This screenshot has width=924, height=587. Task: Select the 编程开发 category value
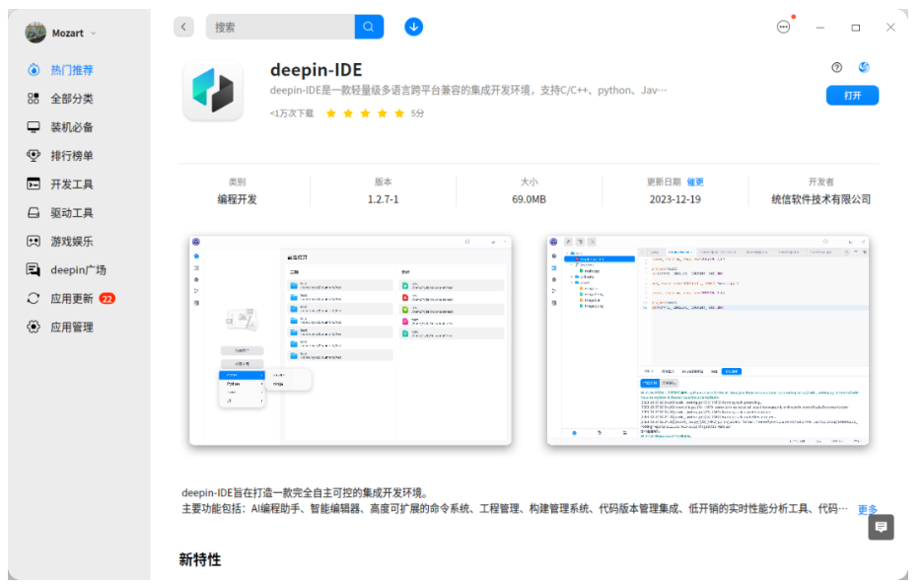tap(237, 199)
